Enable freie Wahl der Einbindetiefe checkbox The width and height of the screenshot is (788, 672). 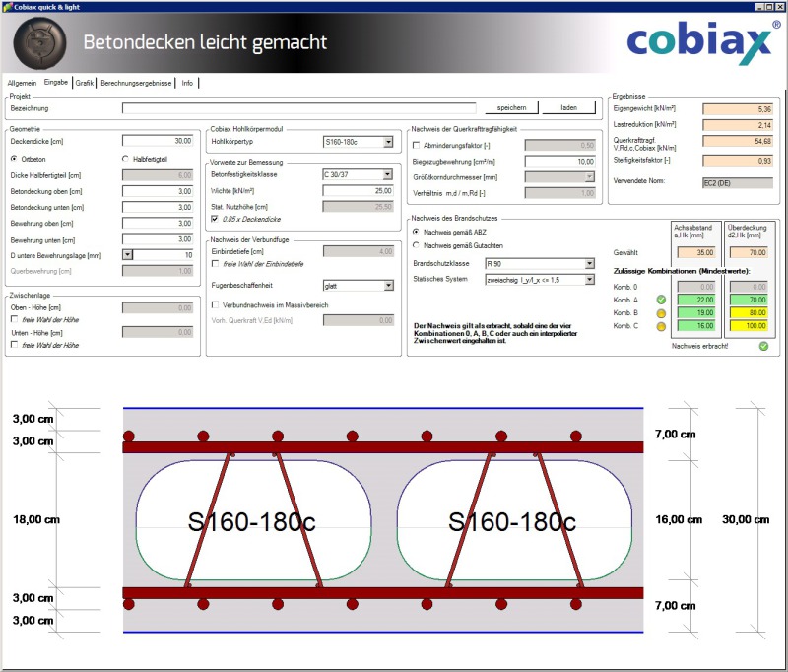(215, 263)
